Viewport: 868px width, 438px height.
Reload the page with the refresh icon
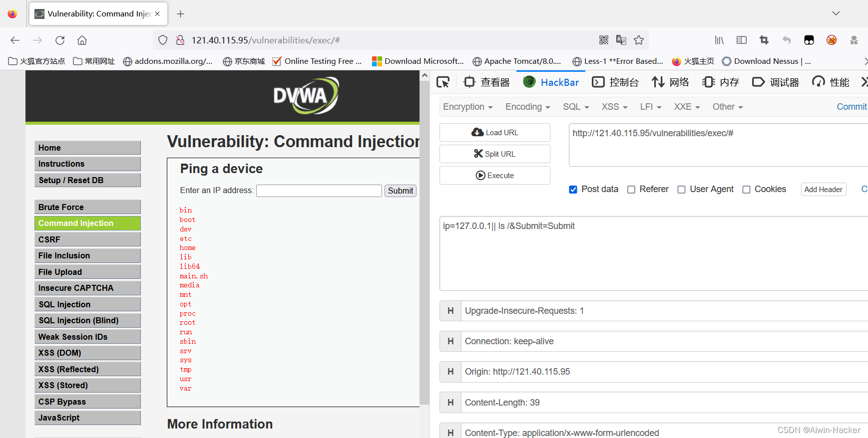tap(60, 40)
